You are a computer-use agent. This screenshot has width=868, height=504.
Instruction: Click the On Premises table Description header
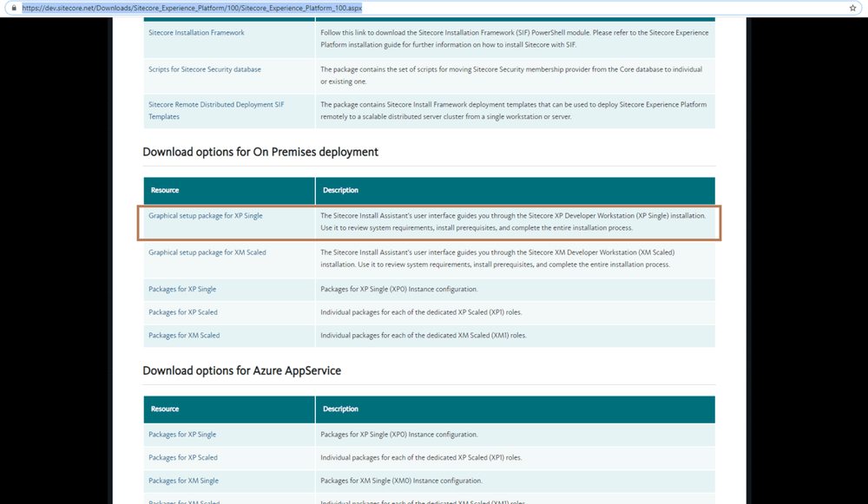click(x=340, y=190)
